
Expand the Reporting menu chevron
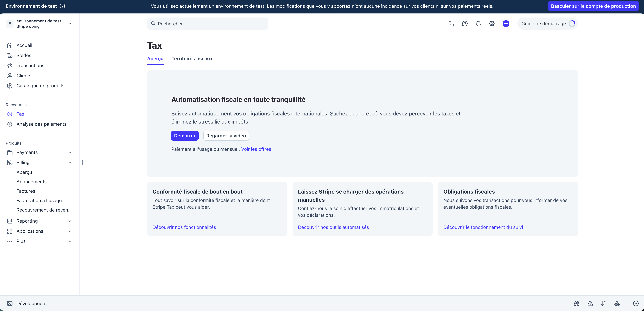70,221
